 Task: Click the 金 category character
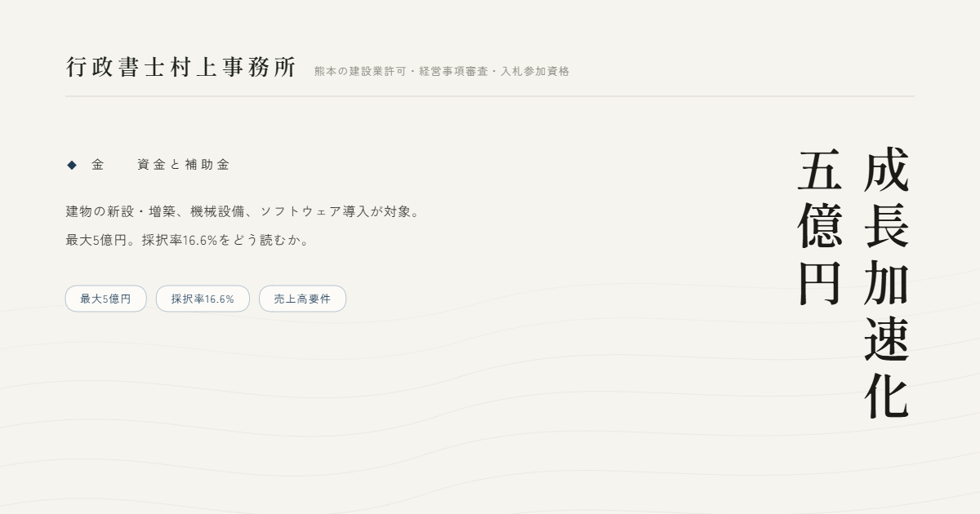point(98,165)
